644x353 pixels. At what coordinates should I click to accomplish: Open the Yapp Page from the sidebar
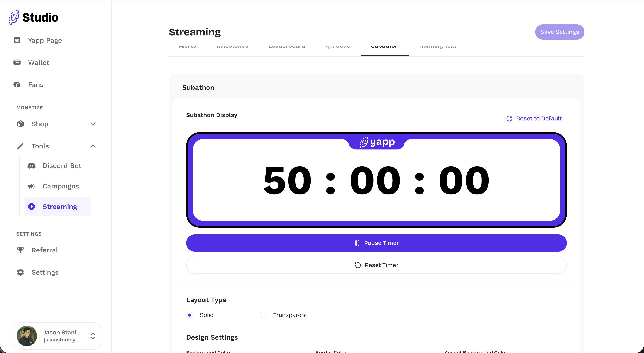(45, 40)
